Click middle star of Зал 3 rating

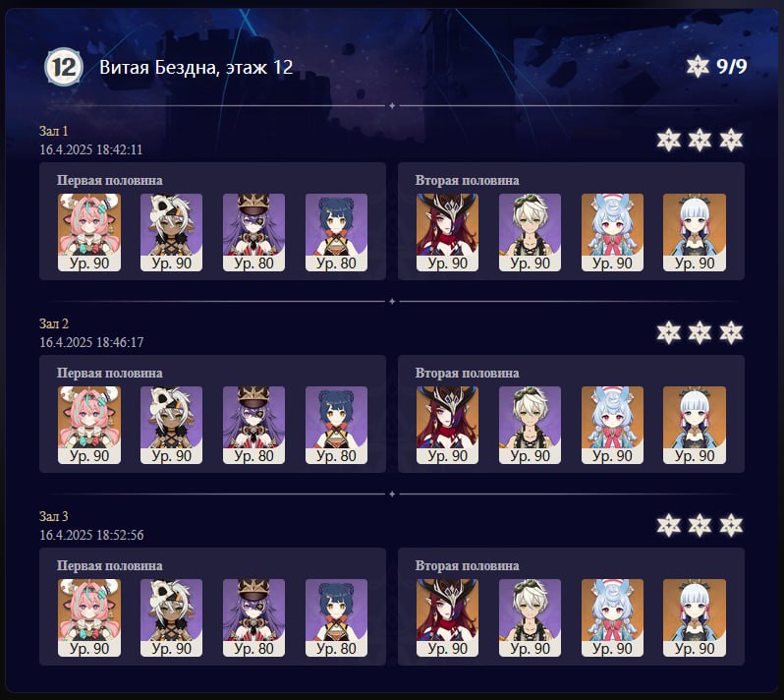(700, 525)
